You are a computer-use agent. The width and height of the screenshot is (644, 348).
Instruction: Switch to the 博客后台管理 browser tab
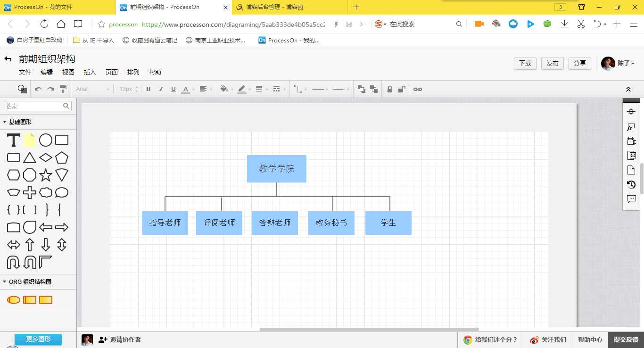pyautogui.click(x=289, y=7)
